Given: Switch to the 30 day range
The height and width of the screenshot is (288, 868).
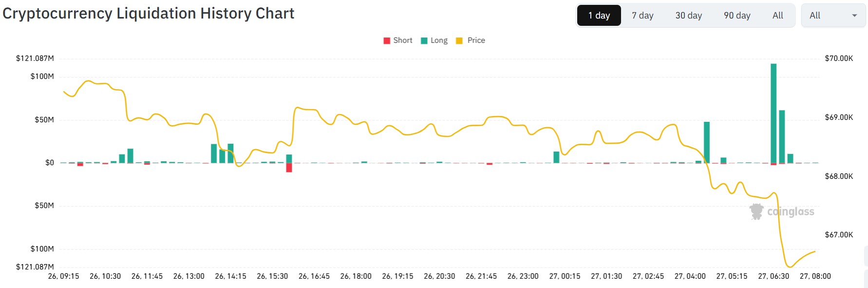Looking at the screenshot, I should click(688, 16).
